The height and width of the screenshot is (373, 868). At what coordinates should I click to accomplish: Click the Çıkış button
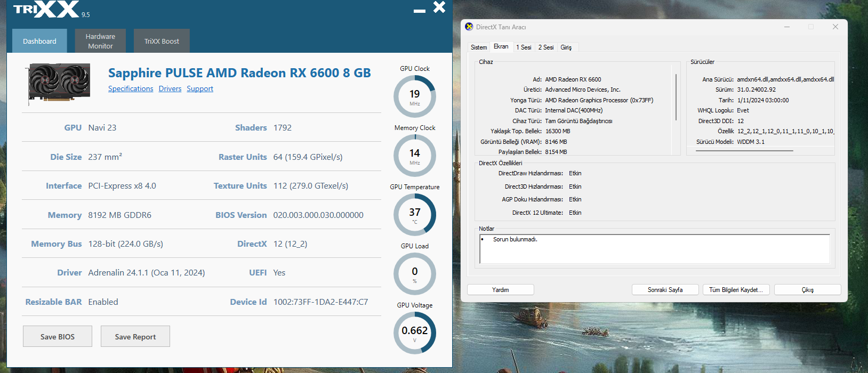click(x=808, y=289)
